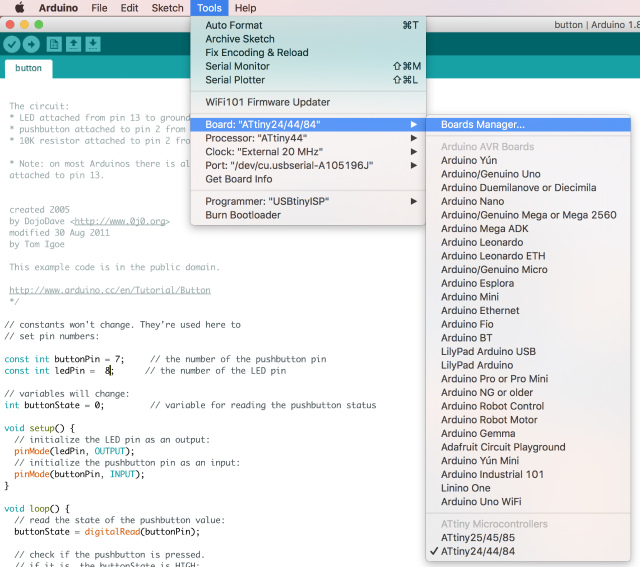Select Arduino Ethernet board
The image size is (640, 567).
coord(528,311)
